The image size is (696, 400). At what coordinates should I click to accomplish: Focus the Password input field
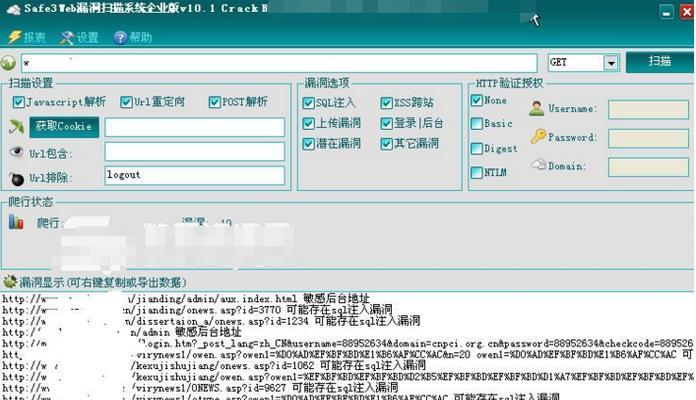pos(649,139)
